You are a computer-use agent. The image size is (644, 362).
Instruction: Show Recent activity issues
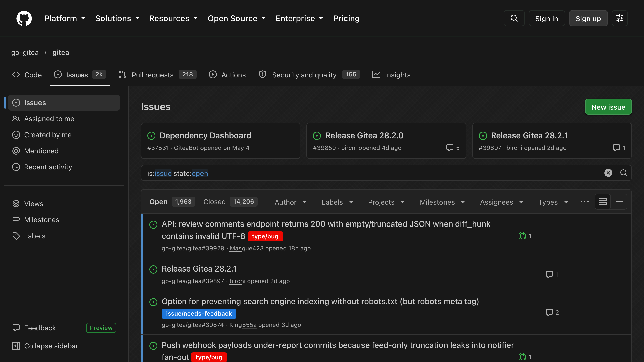[64, 167]
